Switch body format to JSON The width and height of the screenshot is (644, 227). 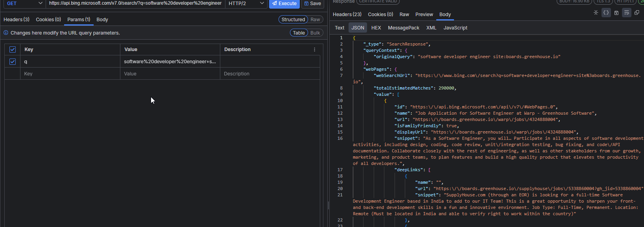358,27
